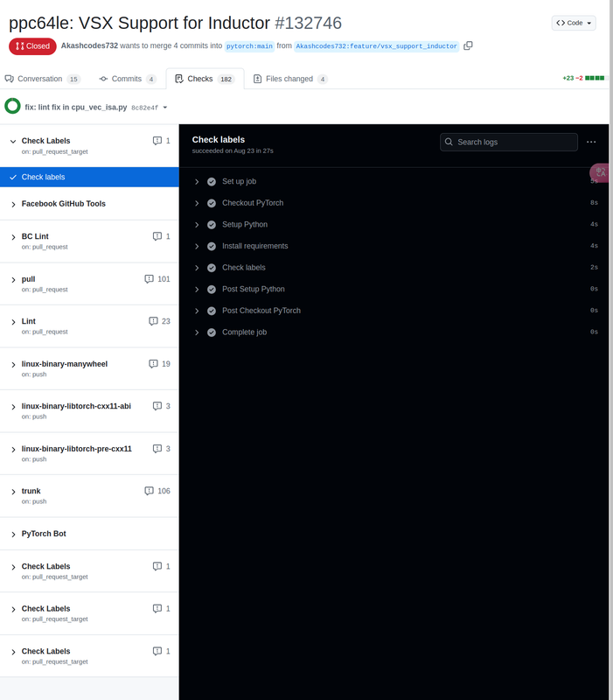Open the commit selector dropdown arrow
613x700 pixels.
[x=165, y=108]
